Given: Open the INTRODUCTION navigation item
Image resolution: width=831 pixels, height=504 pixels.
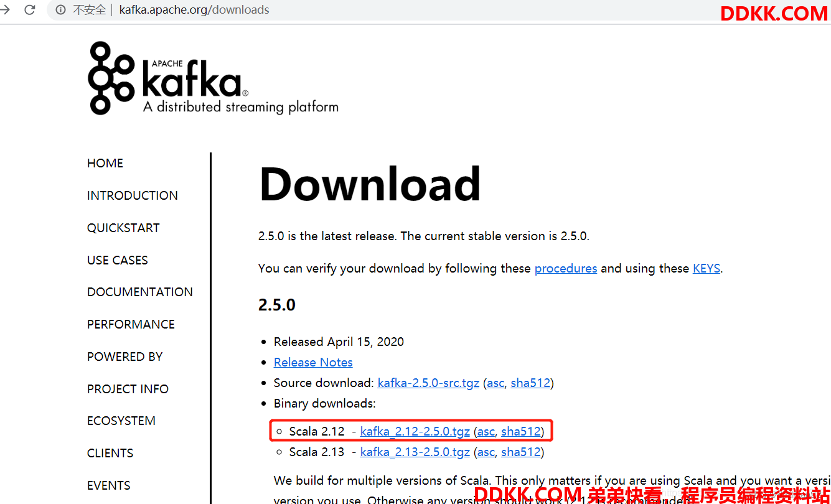Looking at the screenshot, I should click(x=133, y=195).
